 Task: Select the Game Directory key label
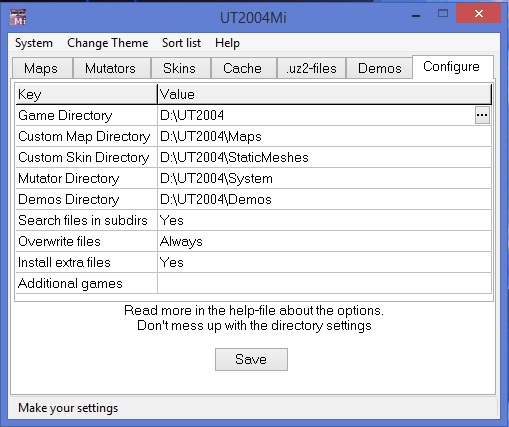coord(86,115)
